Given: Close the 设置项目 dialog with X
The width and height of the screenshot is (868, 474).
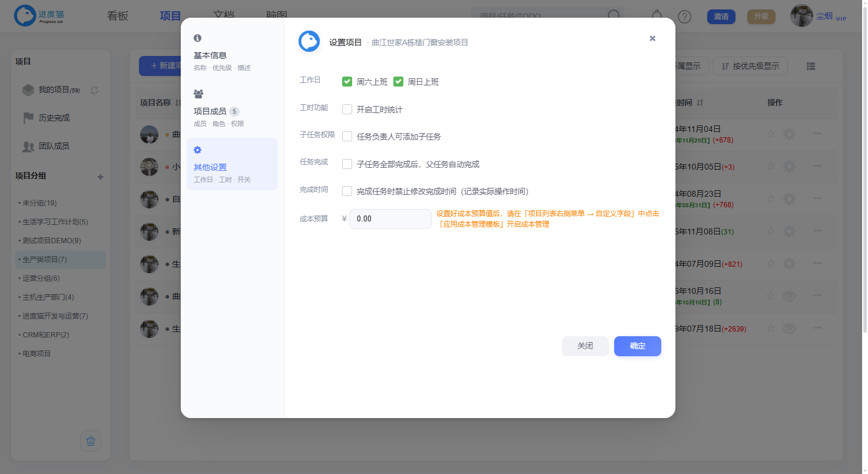Looking at the screenshot, I should 652,38.
